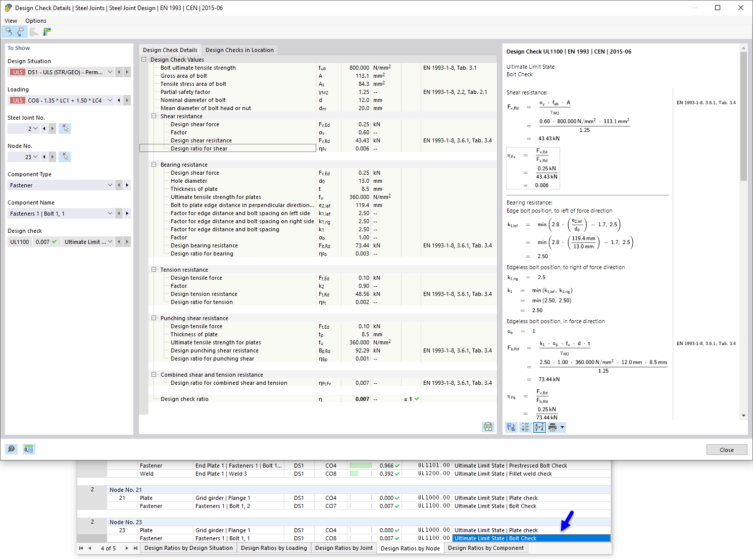Click the first blue arrow toolbar icon
The image size is (753, 560).
(x=9, y=32)
